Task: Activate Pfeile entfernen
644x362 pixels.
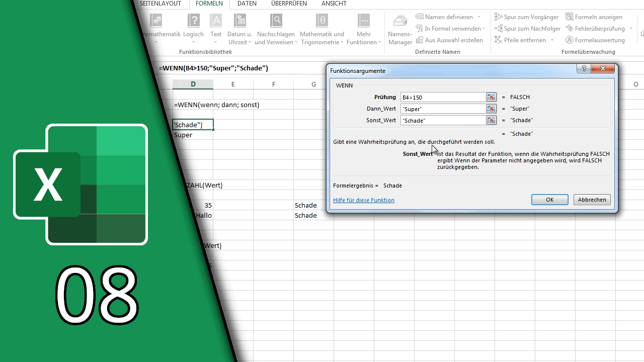Action: click(521, 40)
